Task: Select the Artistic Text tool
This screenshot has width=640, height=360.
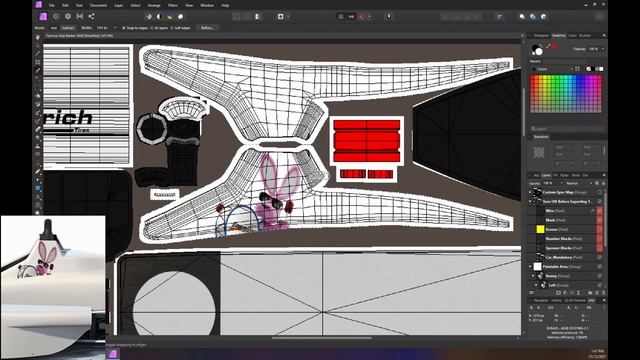Action: coord(38,197)
